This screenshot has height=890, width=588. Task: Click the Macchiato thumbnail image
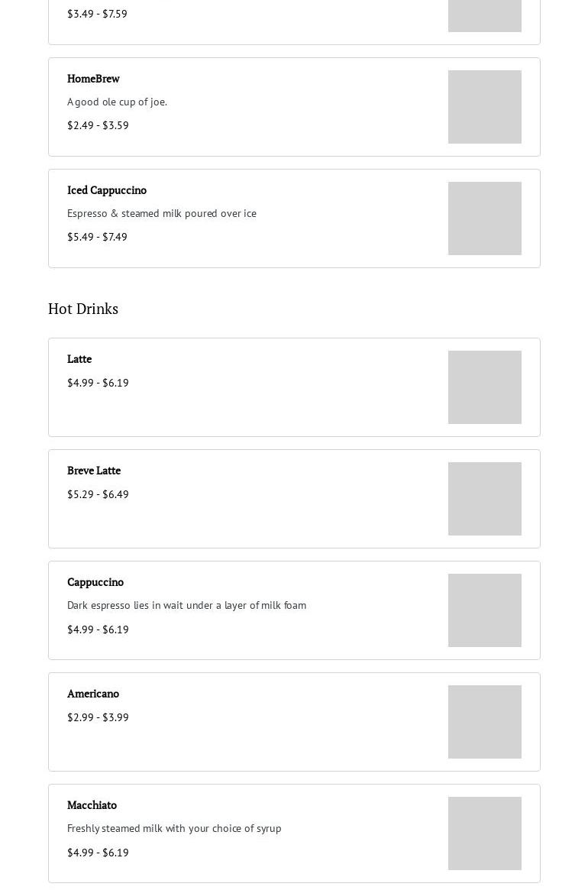point(484,833)
